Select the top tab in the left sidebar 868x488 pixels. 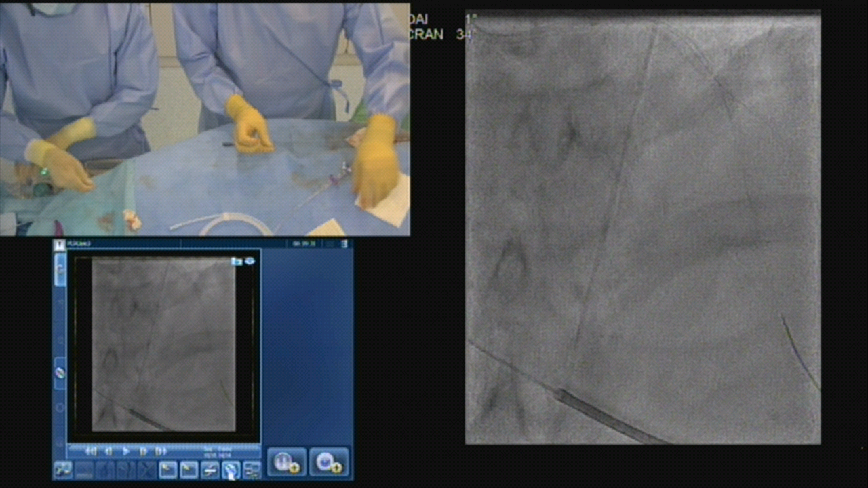click(60, 270)
